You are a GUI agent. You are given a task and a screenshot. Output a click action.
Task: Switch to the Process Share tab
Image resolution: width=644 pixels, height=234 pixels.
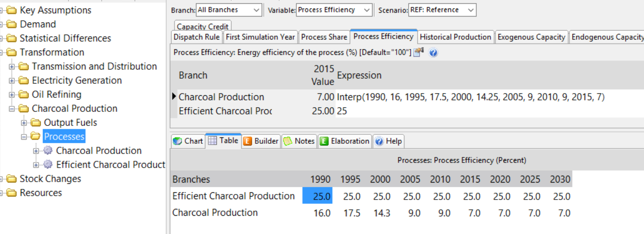click(324, 37)
